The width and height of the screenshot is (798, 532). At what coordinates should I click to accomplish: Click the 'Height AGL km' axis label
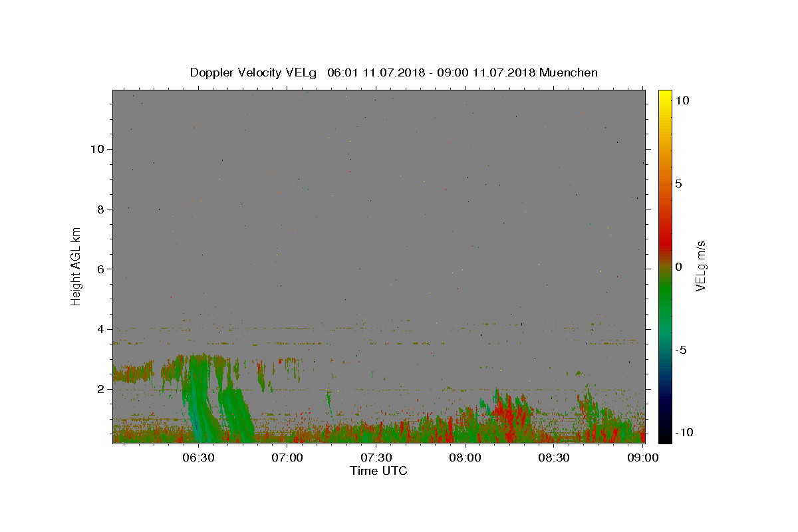coord(76,267)
